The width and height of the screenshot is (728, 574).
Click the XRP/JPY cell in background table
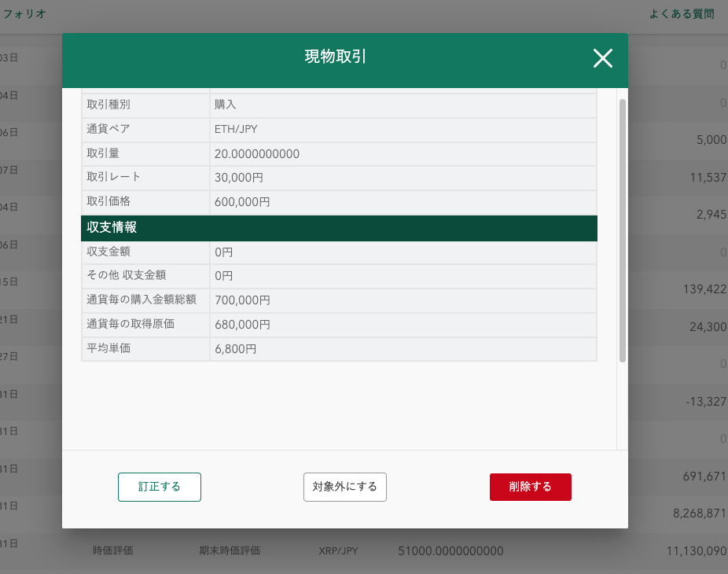(x=338, y=551)
